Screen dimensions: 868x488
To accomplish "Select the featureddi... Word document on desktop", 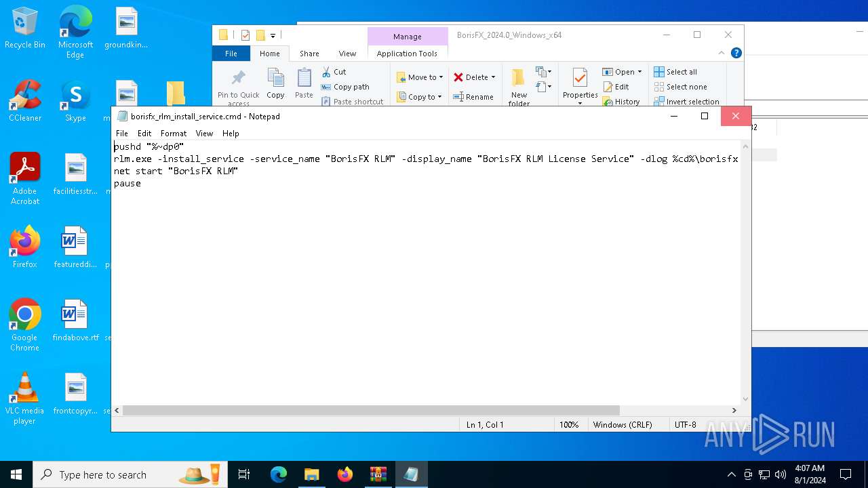I will click(75, 247).
